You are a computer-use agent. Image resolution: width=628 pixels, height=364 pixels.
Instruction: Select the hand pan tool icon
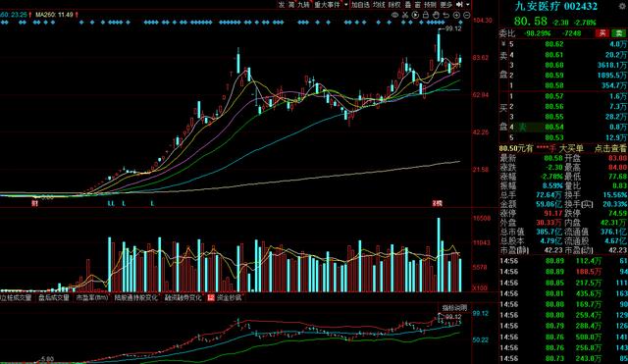pos(436,16)
